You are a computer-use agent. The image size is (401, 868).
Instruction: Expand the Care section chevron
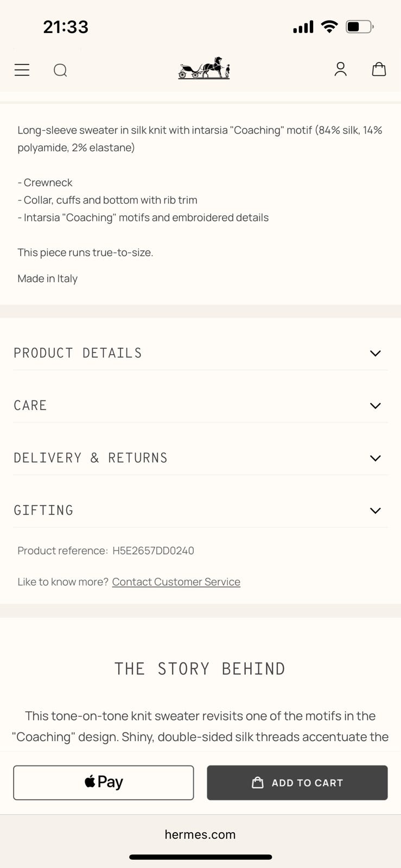[x=375, y=406]
